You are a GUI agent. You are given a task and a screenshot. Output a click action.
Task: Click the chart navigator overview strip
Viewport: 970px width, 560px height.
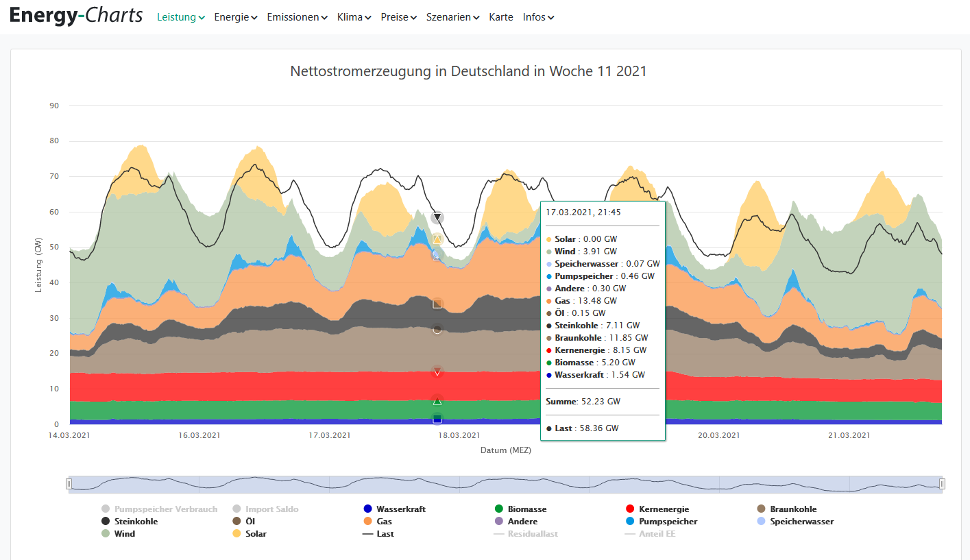tap(505, 484)
